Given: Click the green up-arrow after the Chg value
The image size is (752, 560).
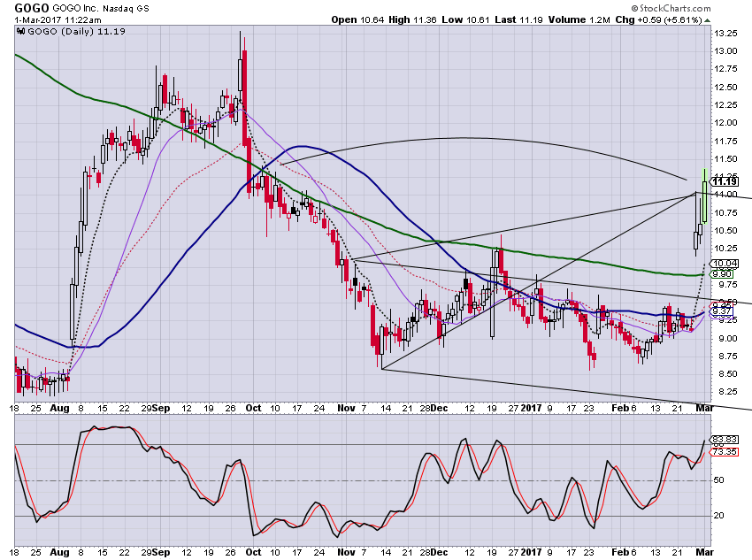Looking at the screenshot, I should 708,20.
